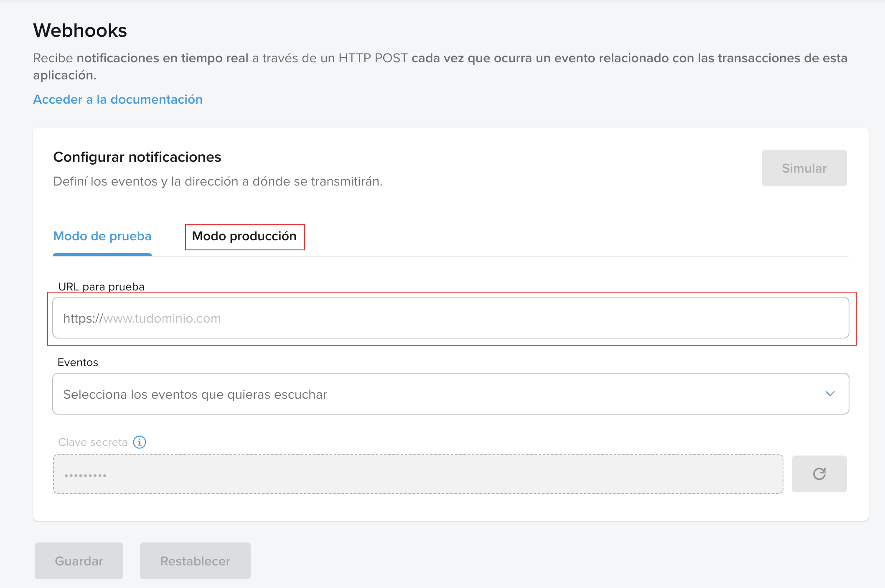Regenerate the secret key with refresh icon
Image resolution: width=885 pixels, height=588 pixels.
819,474
